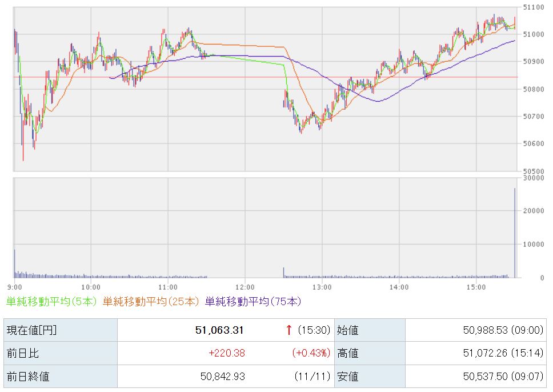Click the 51100 price axis label
553x392 pixels.
coord(532,7)
